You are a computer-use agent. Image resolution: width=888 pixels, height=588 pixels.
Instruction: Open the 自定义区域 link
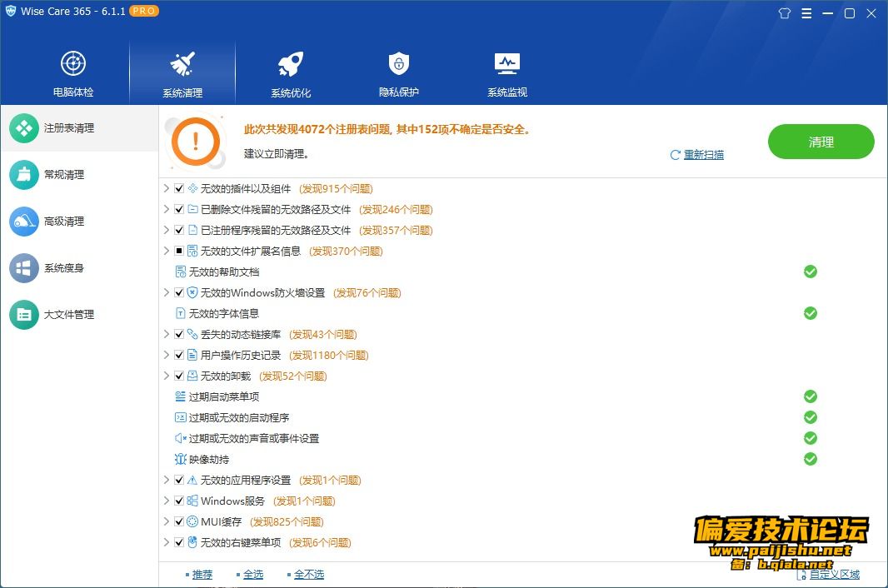tap(834, 575)
